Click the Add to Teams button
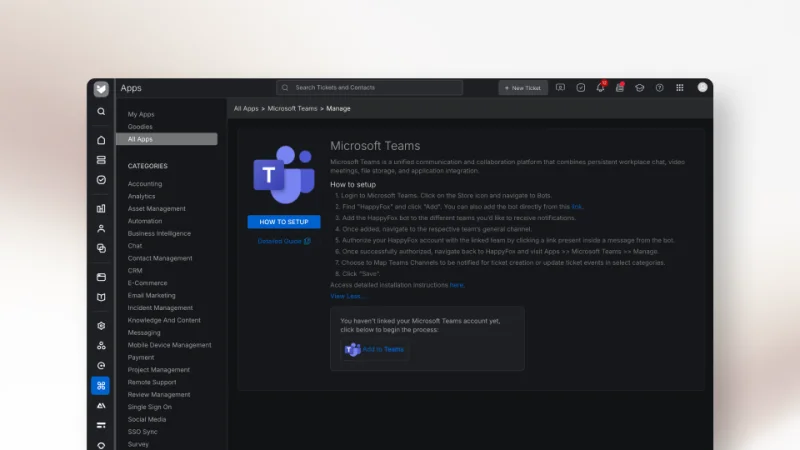 374,349
